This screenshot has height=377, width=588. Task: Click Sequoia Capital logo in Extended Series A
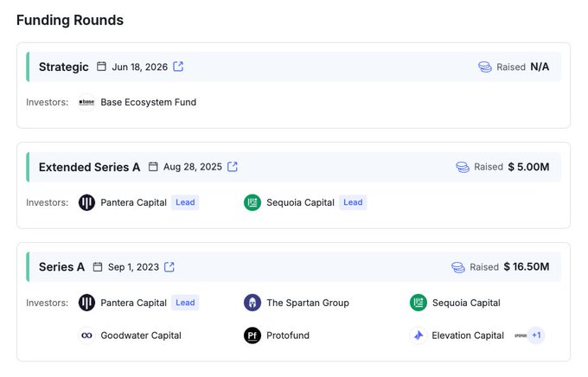tap(252, 202)
